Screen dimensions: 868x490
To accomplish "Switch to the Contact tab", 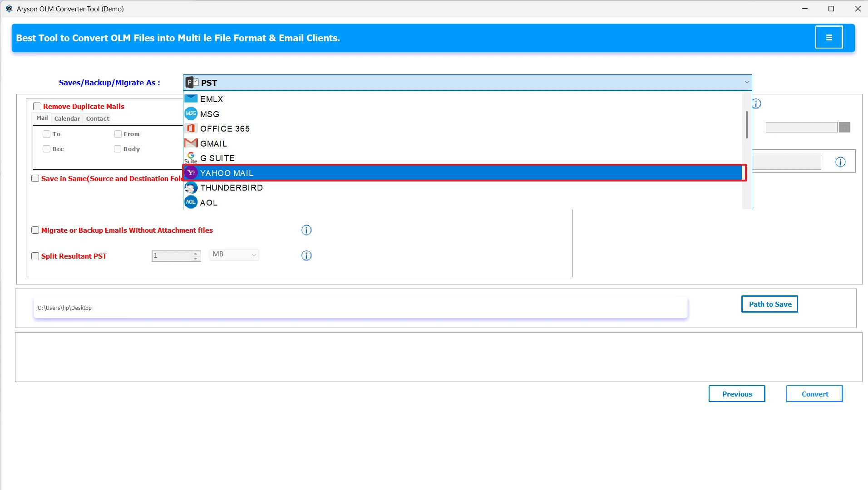I will [97, 118].
